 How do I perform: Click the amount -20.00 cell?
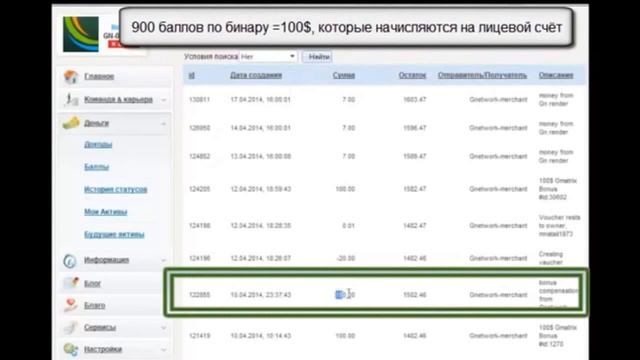pos(347,258)
